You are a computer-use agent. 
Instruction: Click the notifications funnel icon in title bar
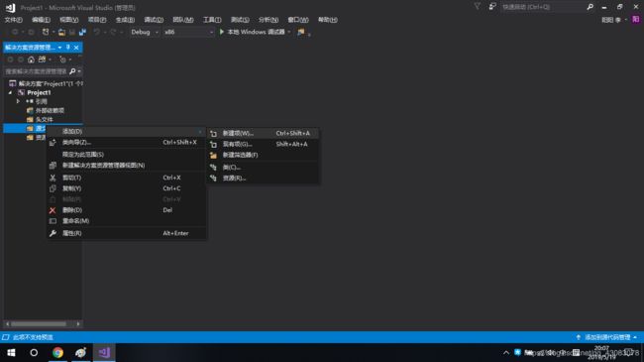(477, 7)
